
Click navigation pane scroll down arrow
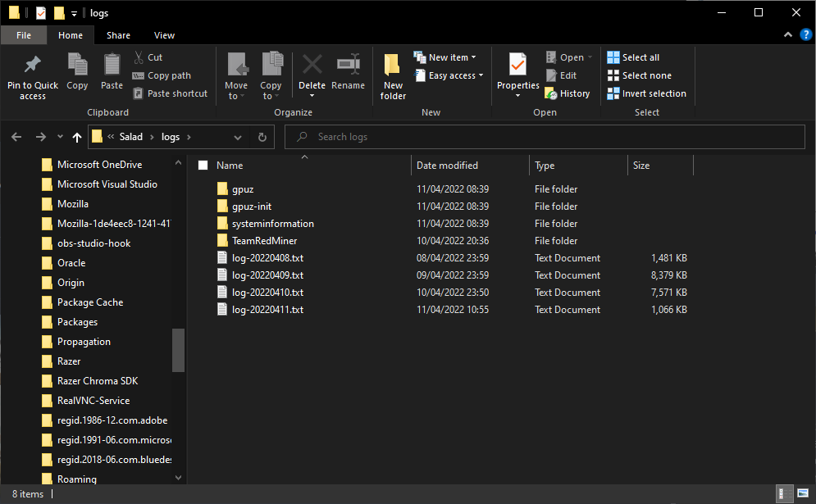point(179,478)
